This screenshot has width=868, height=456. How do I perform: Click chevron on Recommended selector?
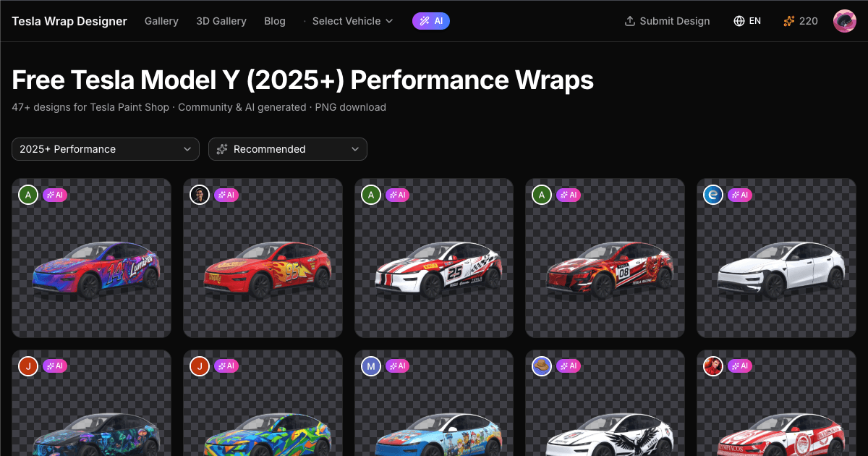tap(355, 149)
